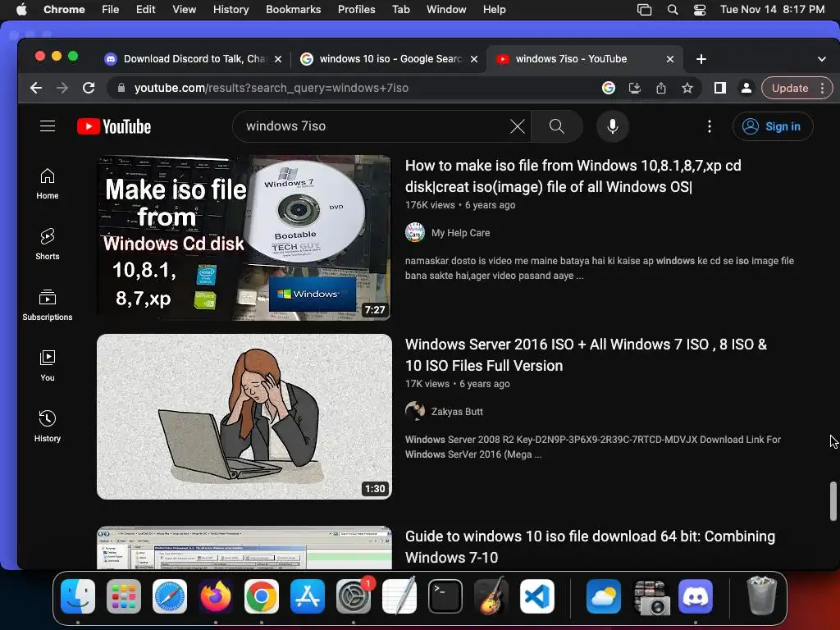This screenshot has width=840, height=630.
Task: Open the Make iso file video thumbnail
Action: pyautogui.click(x=244, y=237)
